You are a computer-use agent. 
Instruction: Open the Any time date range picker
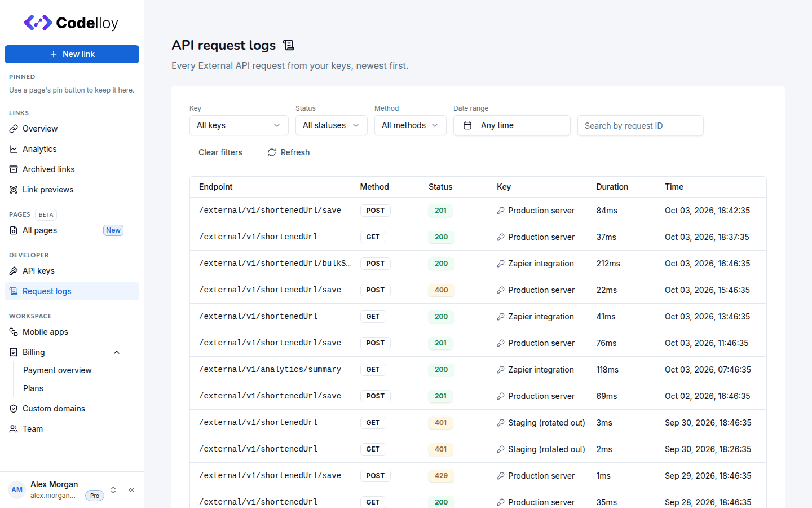(x=512, y=125)
